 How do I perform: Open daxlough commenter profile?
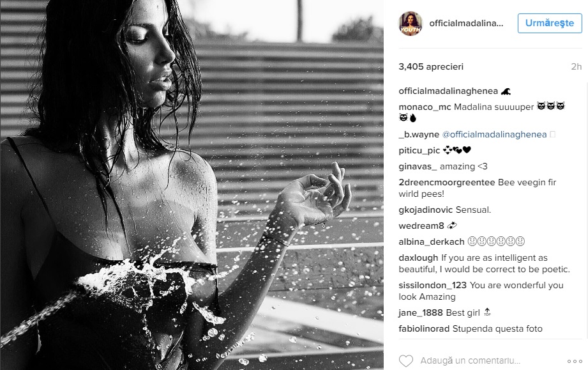pyautogui.click(x=418, y=258)
